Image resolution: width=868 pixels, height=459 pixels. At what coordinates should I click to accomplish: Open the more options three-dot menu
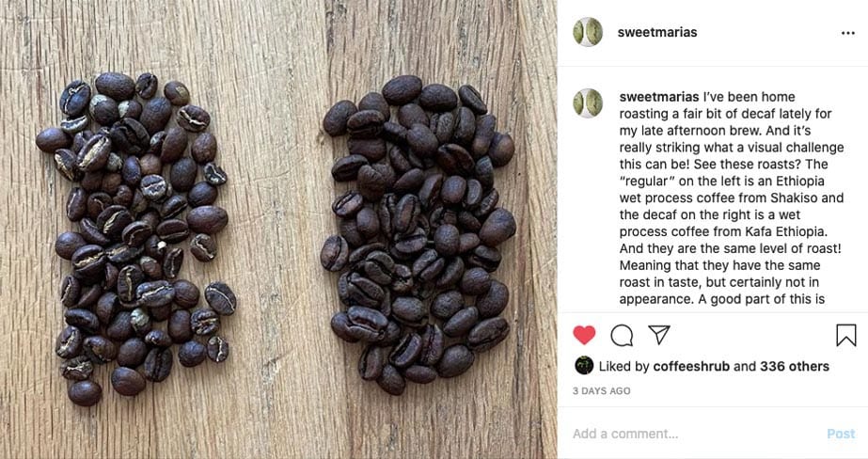point(847,33)
